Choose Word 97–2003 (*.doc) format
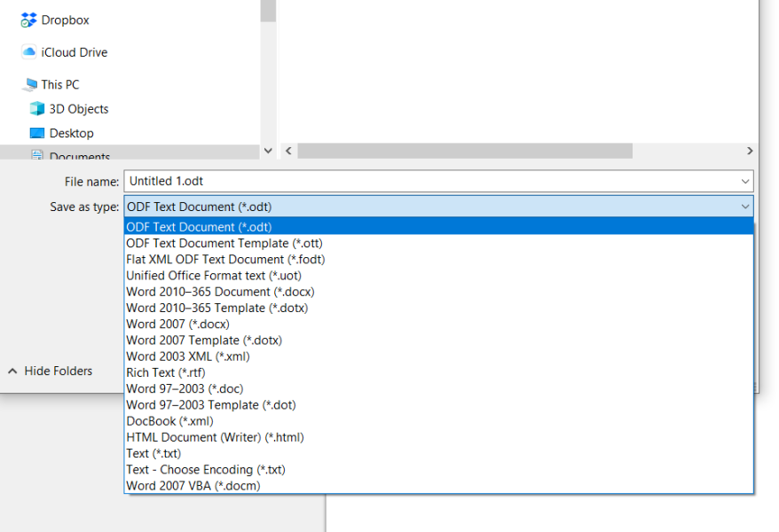The height and width of the screenshot is (532, 779). 438,388
